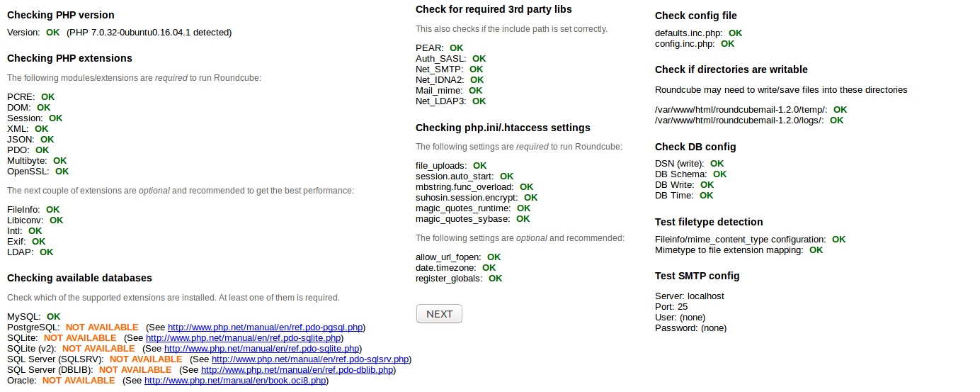Screen dimensions: 980x392
Task: Click 'Checking php.ini/.htaccess settings' heading
Action: click(503, 128)
